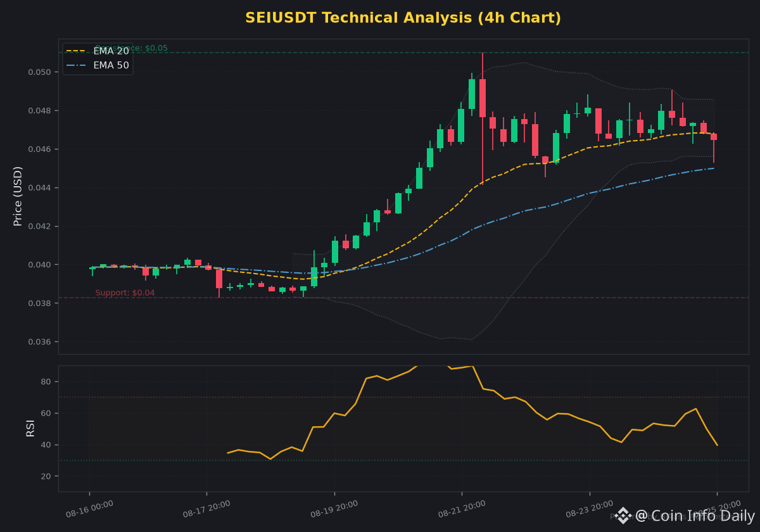Screen dimensions: 760x532
Task: Click the green candle topping at 0.0496 before the peak
Action: (472, 94)
